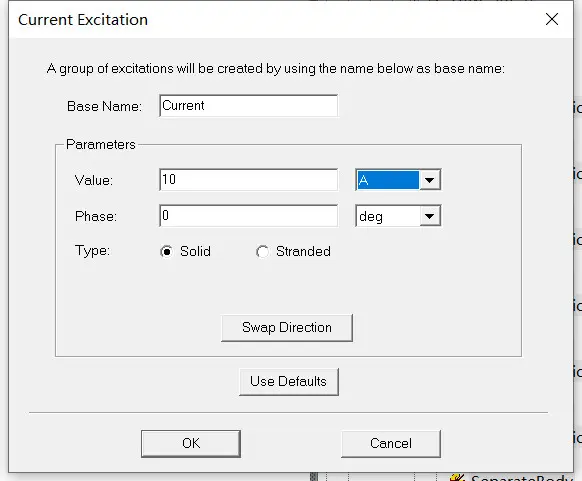582x481 pixels.
Task: Click the Use Defaults button
Action: 289,382
